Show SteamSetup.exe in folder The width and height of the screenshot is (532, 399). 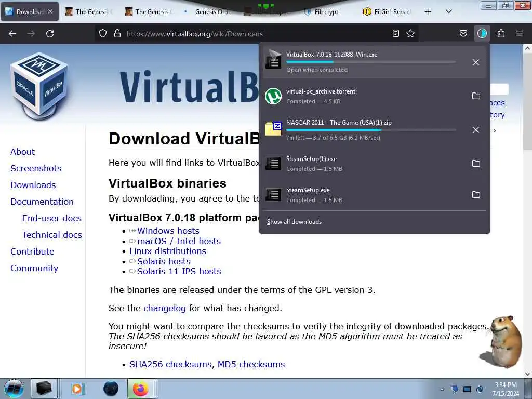(x=476, y=195)
